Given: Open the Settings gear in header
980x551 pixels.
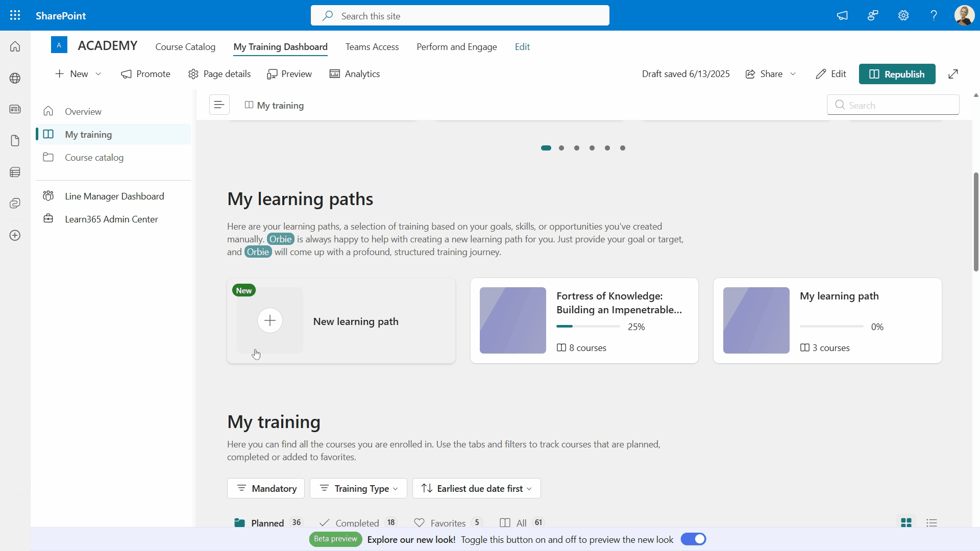Looking at the screenshot, I should click(x=903, y=15).
